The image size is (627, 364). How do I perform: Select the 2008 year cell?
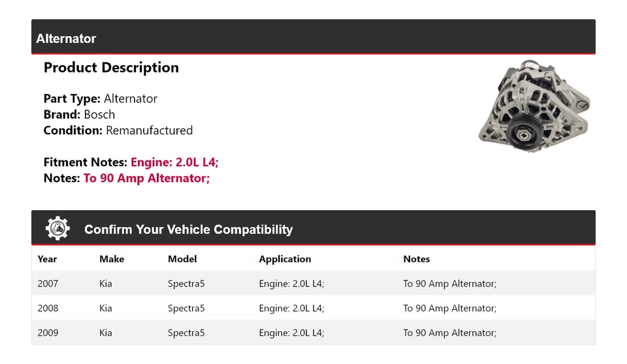(48, 308)
